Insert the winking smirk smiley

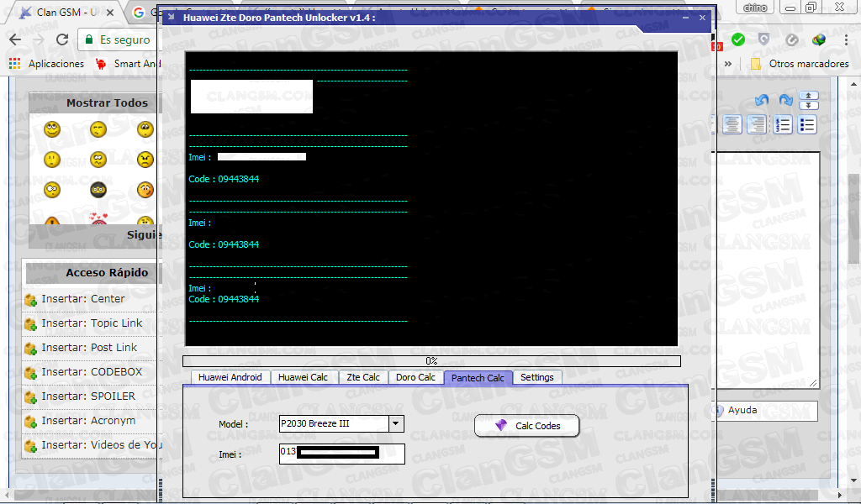(98, 129)
